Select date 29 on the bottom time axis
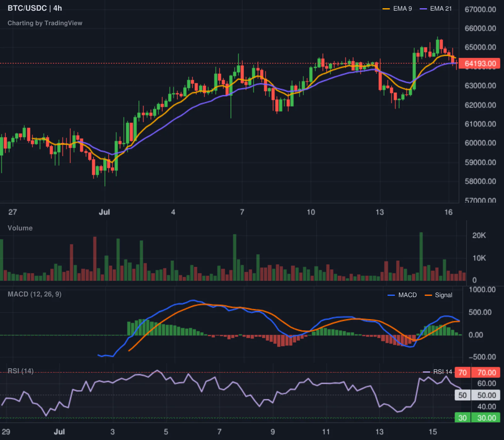 click(6, 432)
